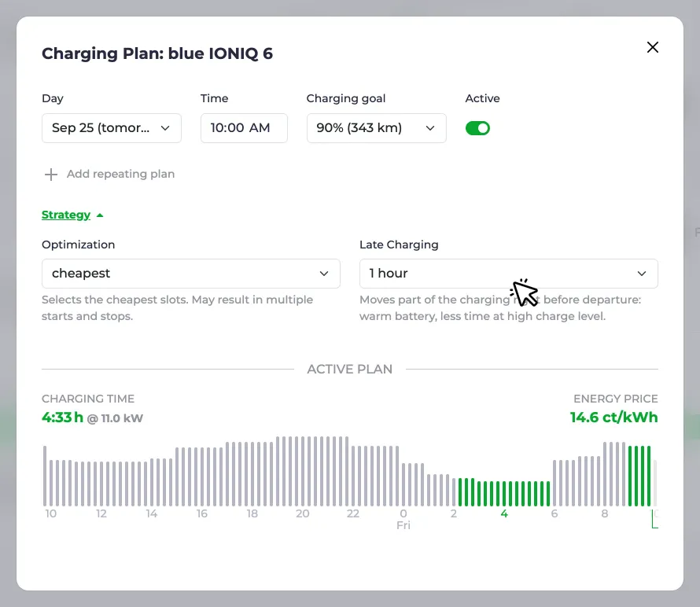Click the chevron in Charging goal dropdown
This screenshot has height=607, width=700.
coord(430,128)
